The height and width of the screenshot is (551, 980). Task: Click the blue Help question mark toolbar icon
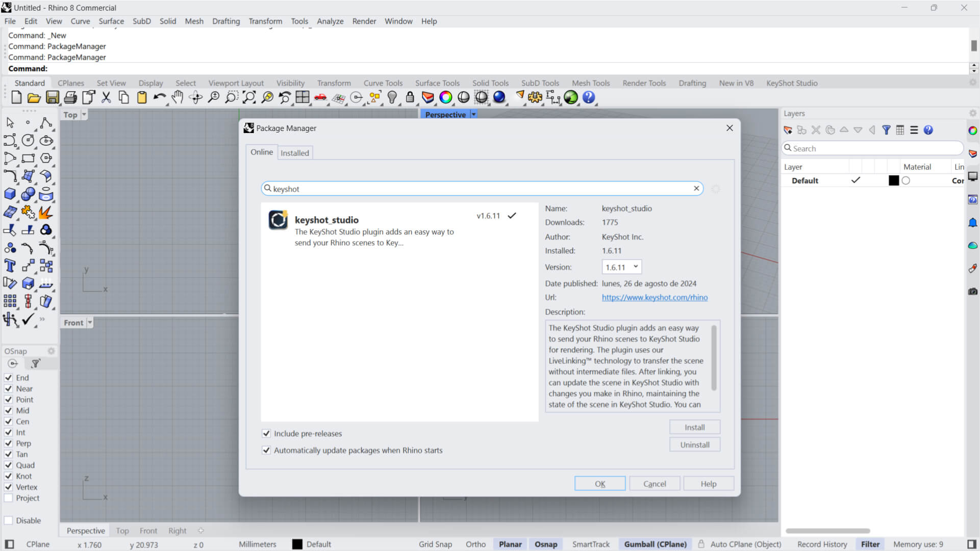[x=589, y=97]
